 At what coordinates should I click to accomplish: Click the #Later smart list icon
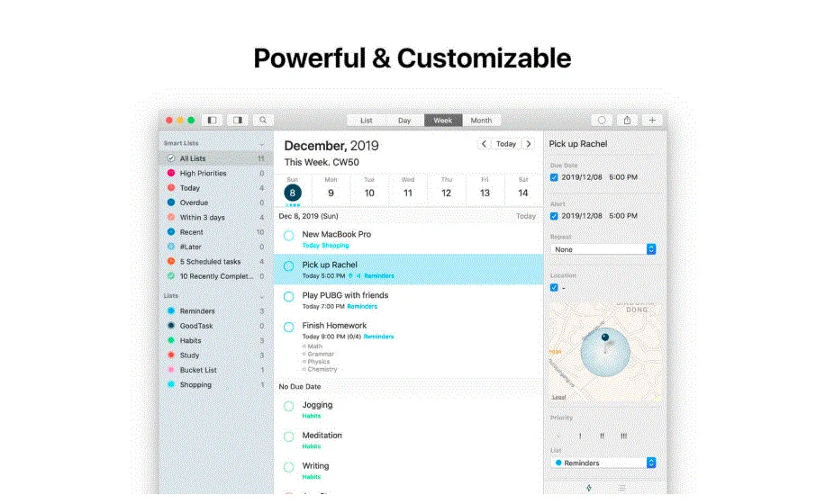tap(171, 247)
